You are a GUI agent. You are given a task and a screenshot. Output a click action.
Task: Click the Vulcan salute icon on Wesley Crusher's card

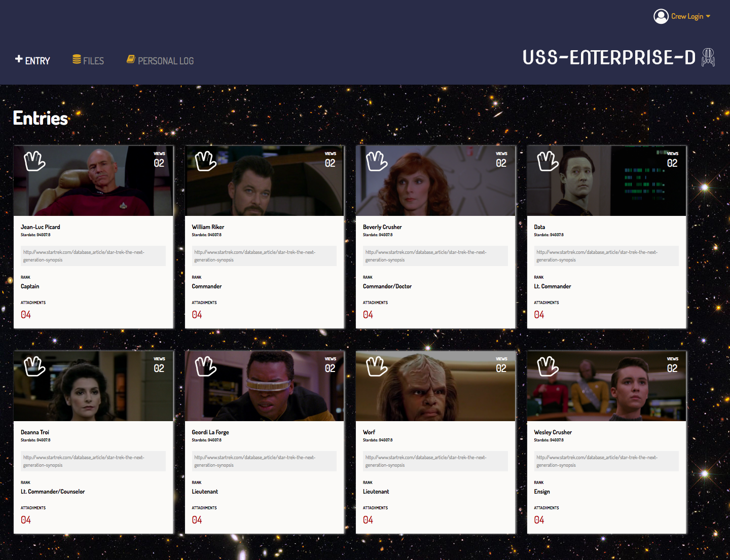click(x=548, y=366)
